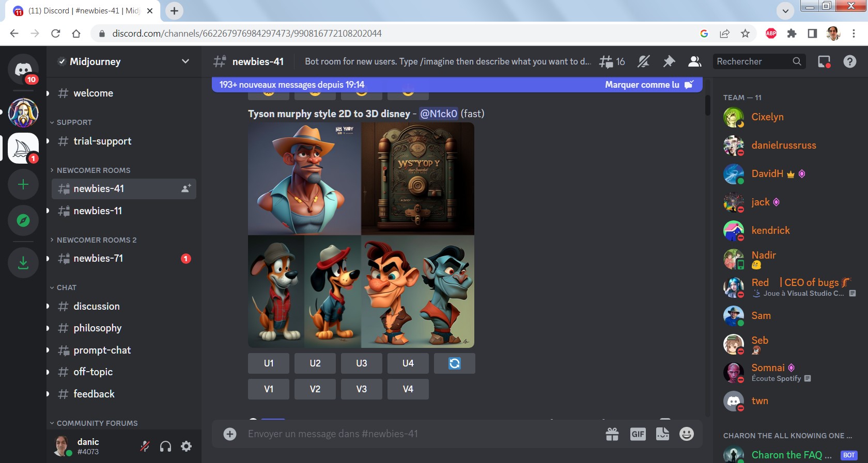The height and width of the screenshot is (463, 868).
Task: Make variations with V1 button
Action: click(269, 389)
